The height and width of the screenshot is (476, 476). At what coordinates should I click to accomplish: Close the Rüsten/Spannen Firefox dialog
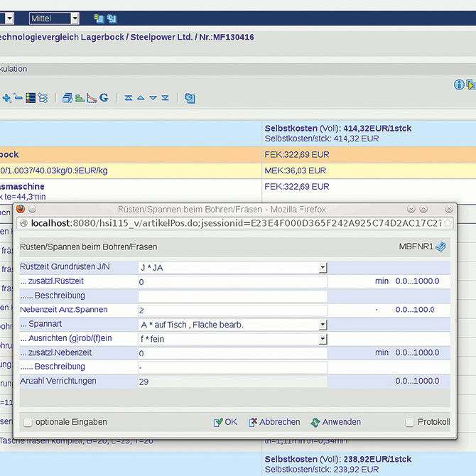pos(449,209)
